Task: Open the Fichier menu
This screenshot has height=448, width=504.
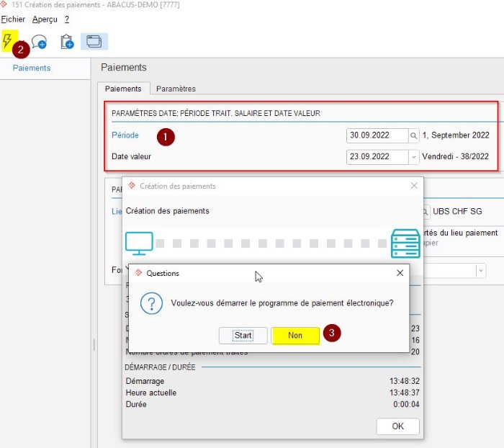Action: (x=13, y=19)
